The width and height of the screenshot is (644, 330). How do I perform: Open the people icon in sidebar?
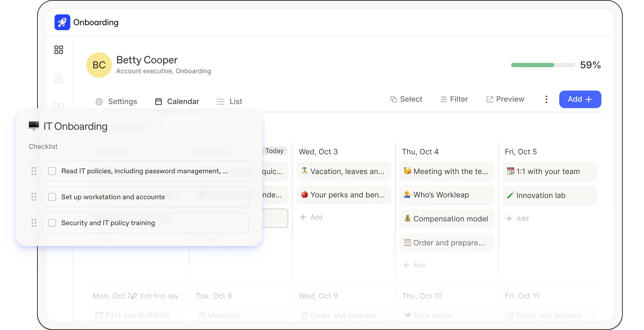tap(59, 79)
